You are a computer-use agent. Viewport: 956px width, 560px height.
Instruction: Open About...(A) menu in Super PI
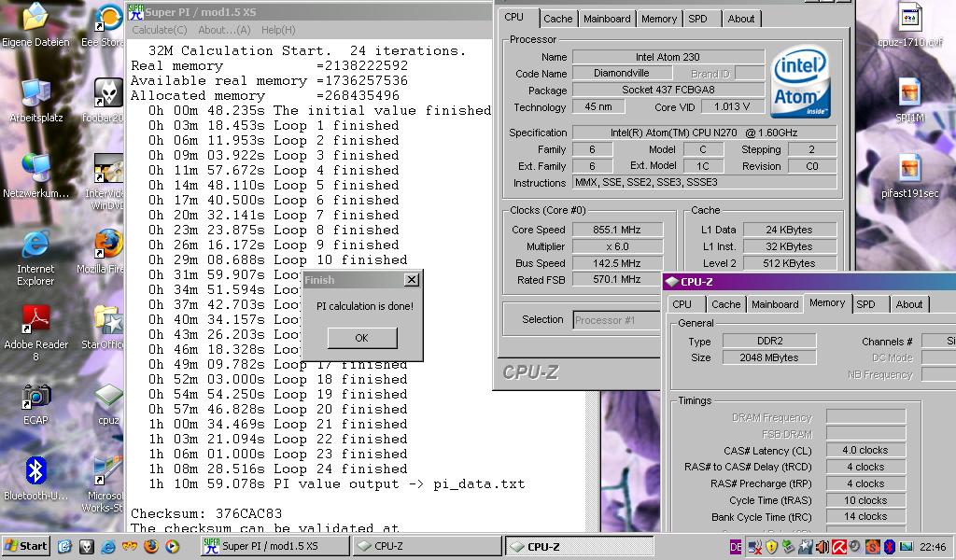(x=224, y=30)
